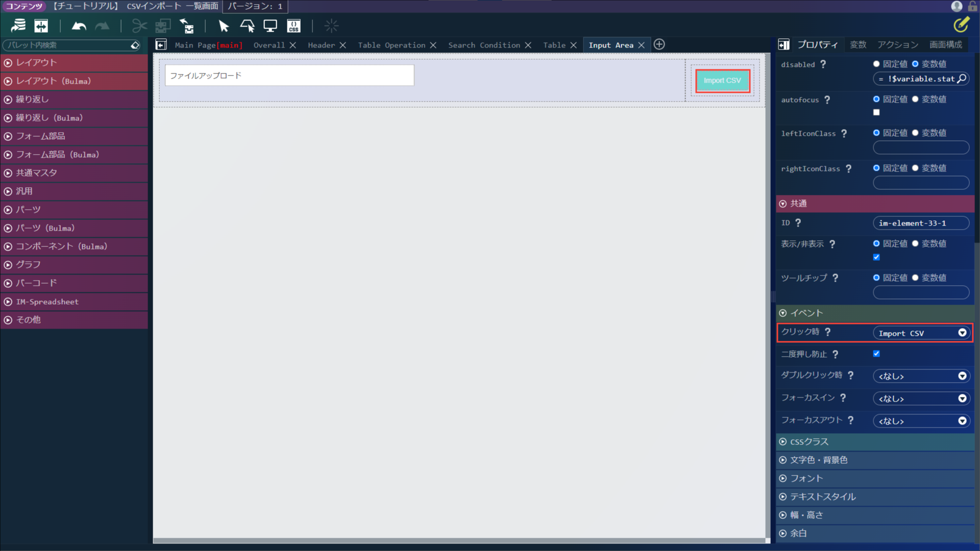Screen dimensions: 980x551
Task: Click the properties panel toggle icon
Action: point(784,44)
